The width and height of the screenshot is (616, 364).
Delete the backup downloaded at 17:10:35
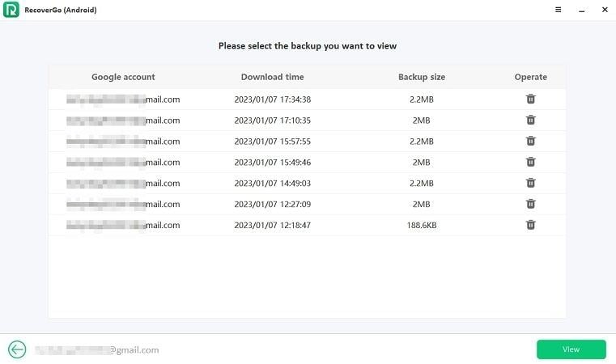[x=530, y=120]
